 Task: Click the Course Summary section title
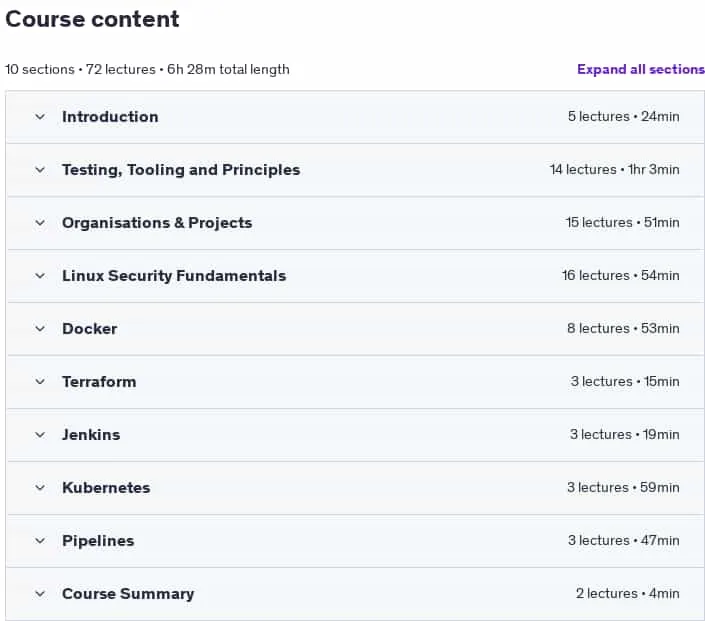[x=128, y=594]
